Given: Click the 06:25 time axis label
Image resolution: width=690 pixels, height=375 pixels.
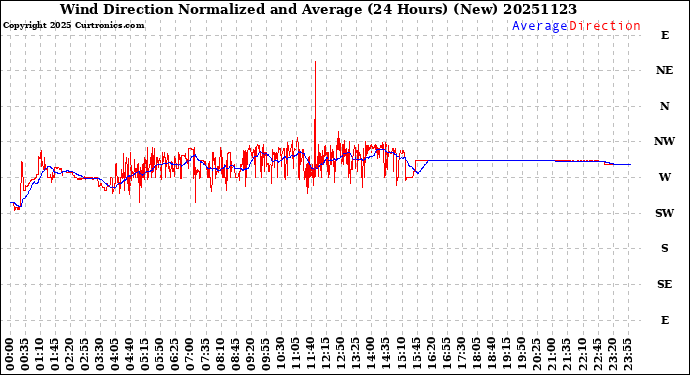Looking at the screenshot, I should click(175, 354).
